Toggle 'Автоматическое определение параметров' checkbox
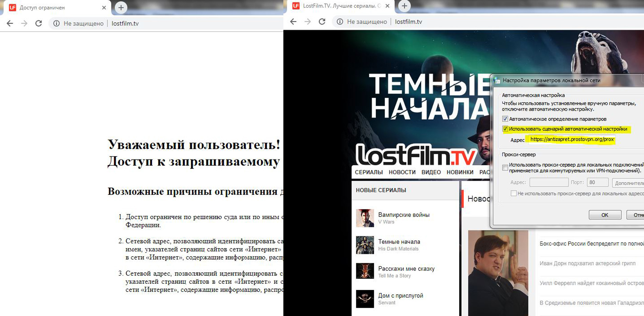644x316 pixels. pyautogui.click(x=505, y=119)
